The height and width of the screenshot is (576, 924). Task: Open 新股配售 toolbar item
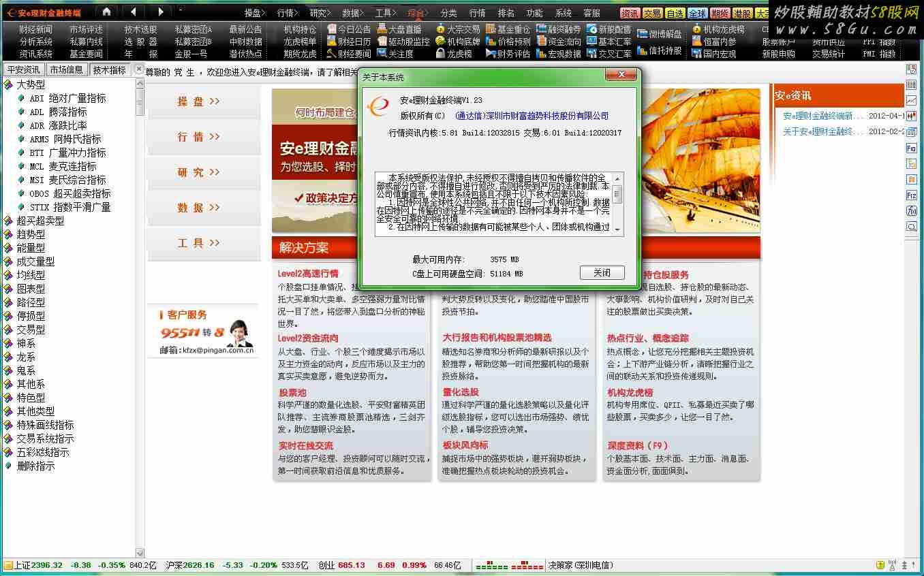coord(609,29)
